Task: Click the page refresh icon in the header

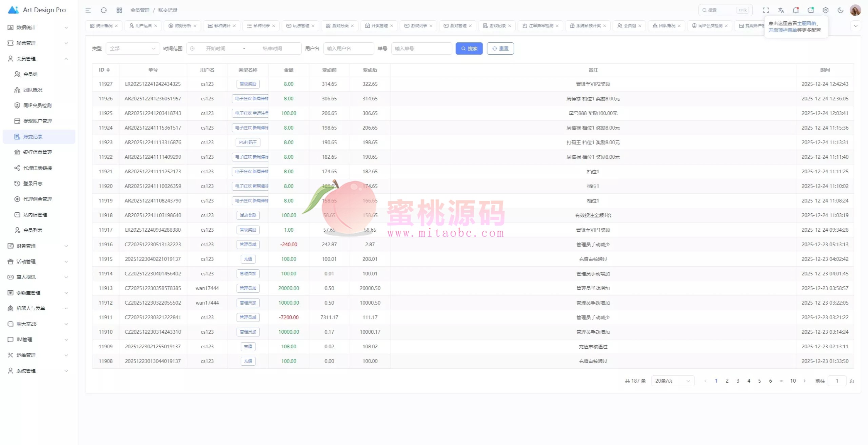Action: (104, 10)
